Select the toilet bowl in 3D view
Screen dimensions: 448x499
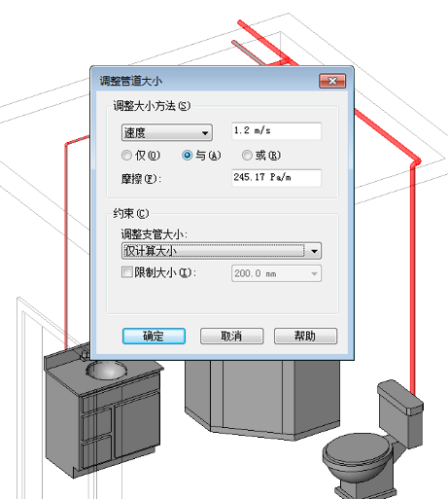(357, 454)
